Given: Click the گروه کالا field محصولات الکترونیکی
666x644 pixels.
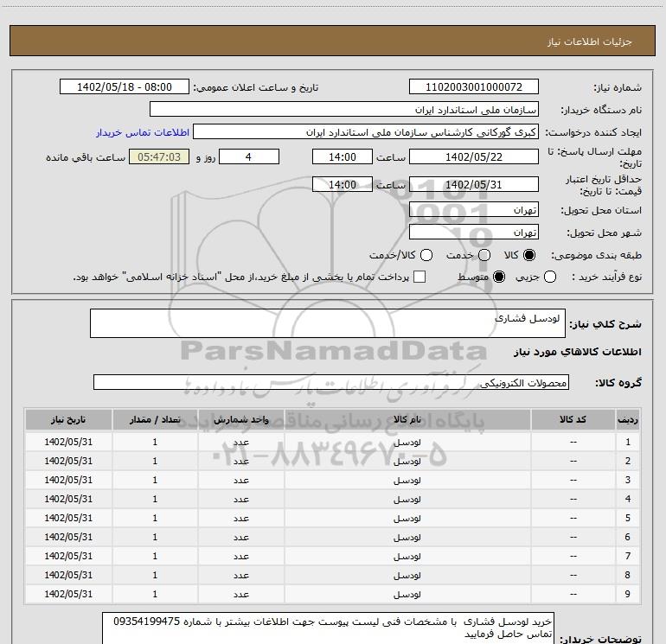Looking at the screenshot, I should tap(331, 382).
